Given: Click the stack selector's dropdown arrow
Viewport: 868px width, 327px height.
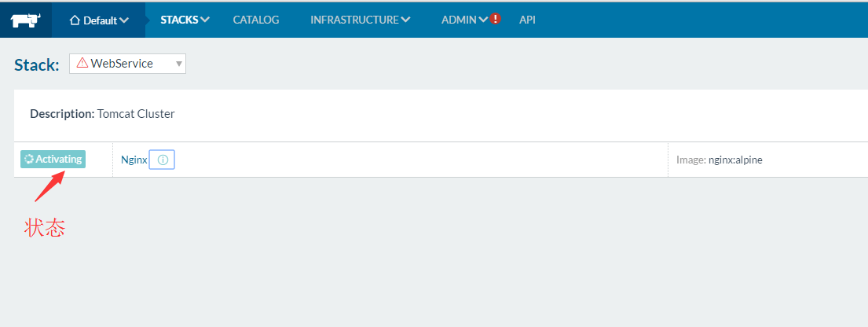Looking at the screenshot, I should click(179, 64).
